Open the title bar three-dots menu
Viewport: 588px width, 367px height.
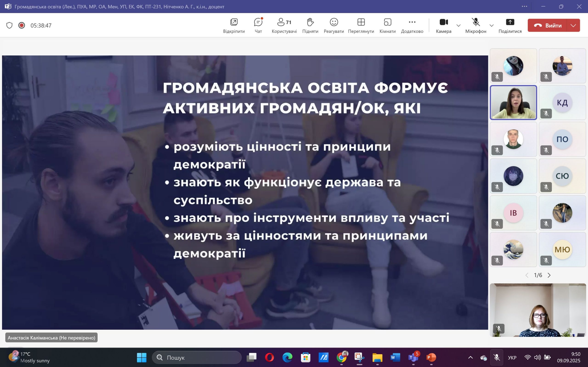coord(524,7)
